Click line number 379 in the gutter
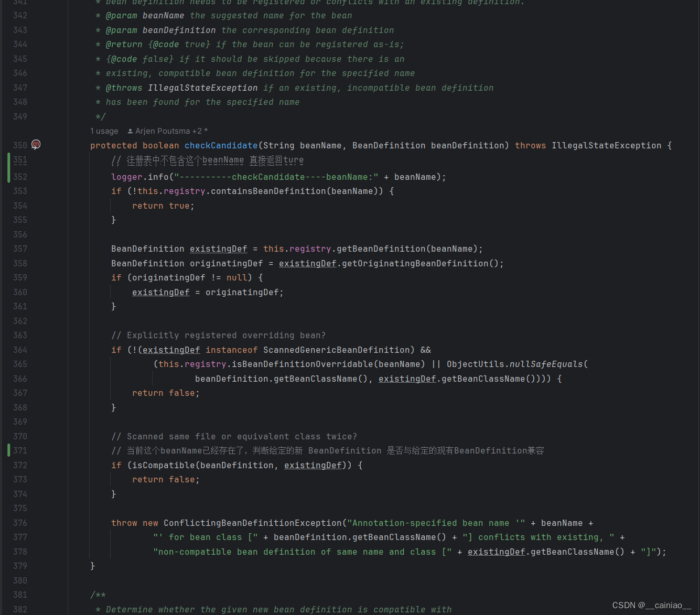This screenshot has height=615, width=700. click(x=20, y=566)
